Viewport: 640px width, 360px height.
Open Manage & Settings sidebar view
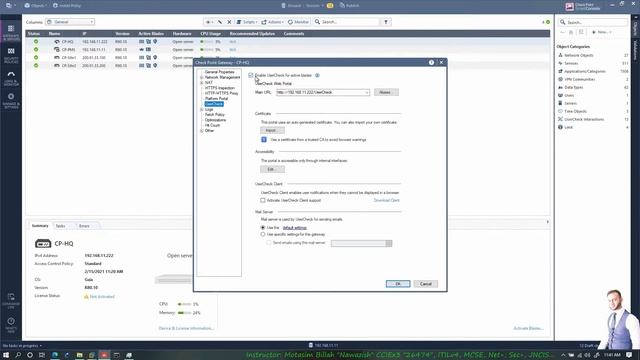(x=11, y=100)
